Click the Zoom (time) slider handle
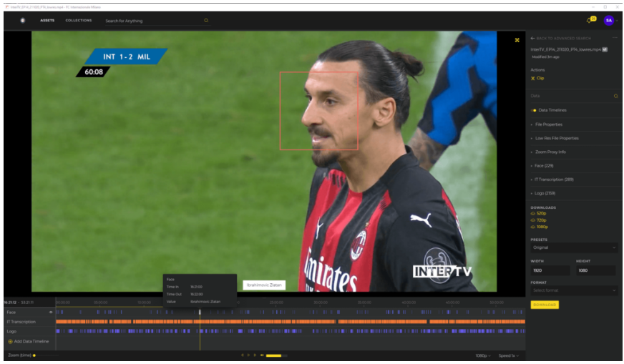 point(34,355)
